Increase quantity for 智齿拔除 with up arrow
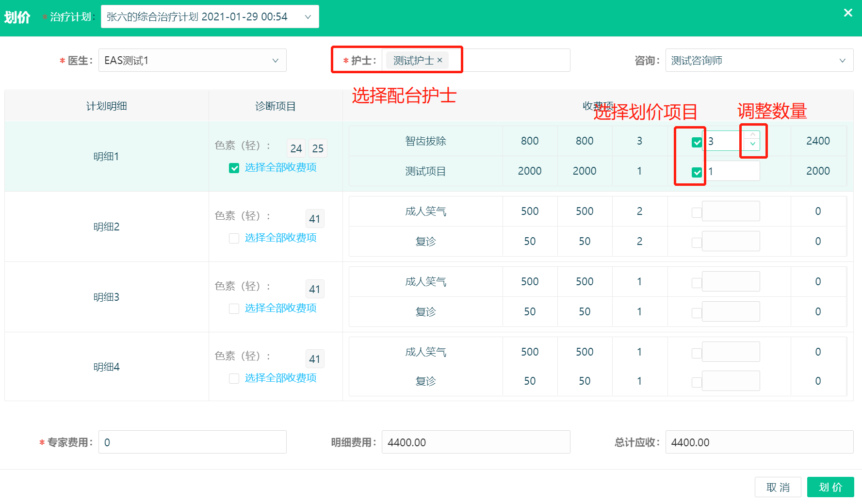The height and width of the screenshot is (504, 862). click(x=752, y=135)
